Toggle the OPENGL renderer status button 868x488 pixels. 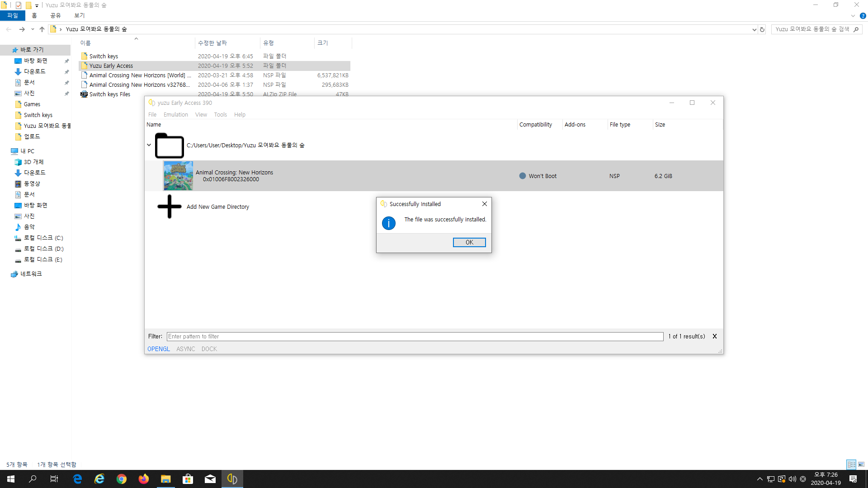[x=158, y=349]
